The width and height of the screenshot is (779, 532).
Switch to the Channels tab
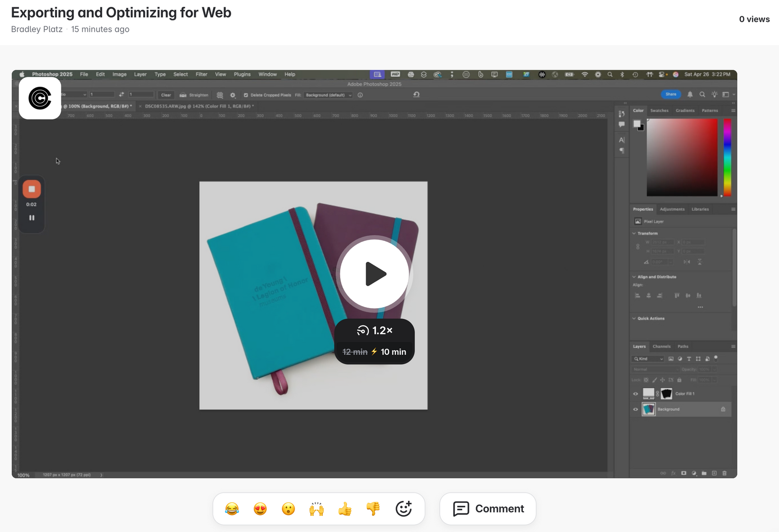pyautogui.click(x=661, y=347)
